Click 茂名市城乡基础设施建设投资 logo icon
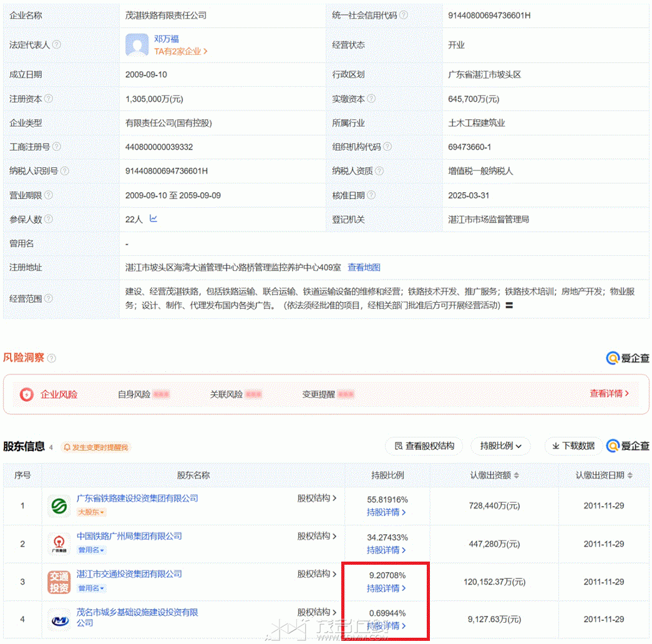 [59, 620]
